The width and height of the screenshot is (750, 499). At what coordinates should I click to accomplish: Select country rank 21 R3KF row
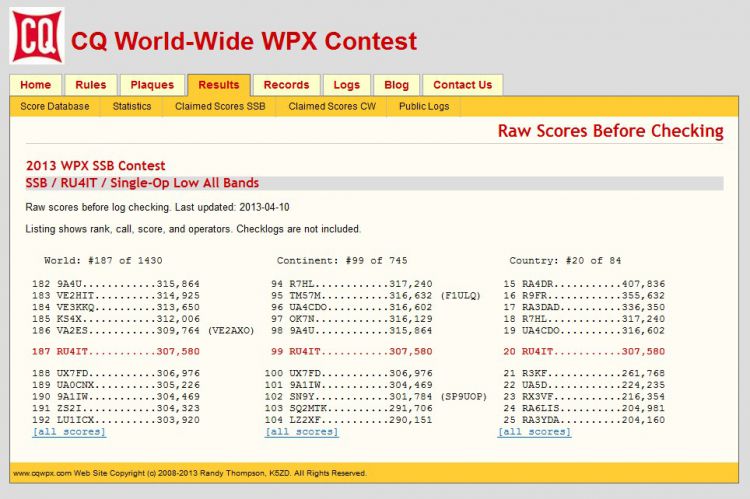pyautogui.click(x=584, y=373)
